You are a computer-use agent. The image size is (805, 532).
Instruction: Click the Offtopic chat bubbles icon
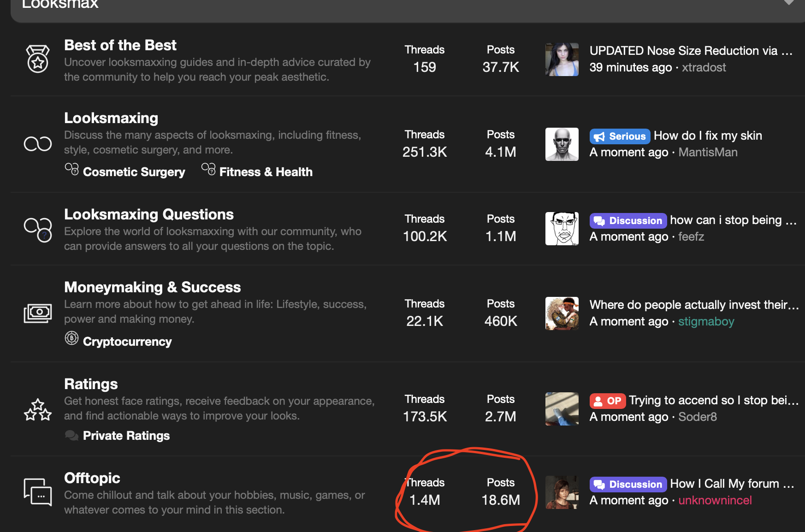pyautogui.click(x=38, y=492)
